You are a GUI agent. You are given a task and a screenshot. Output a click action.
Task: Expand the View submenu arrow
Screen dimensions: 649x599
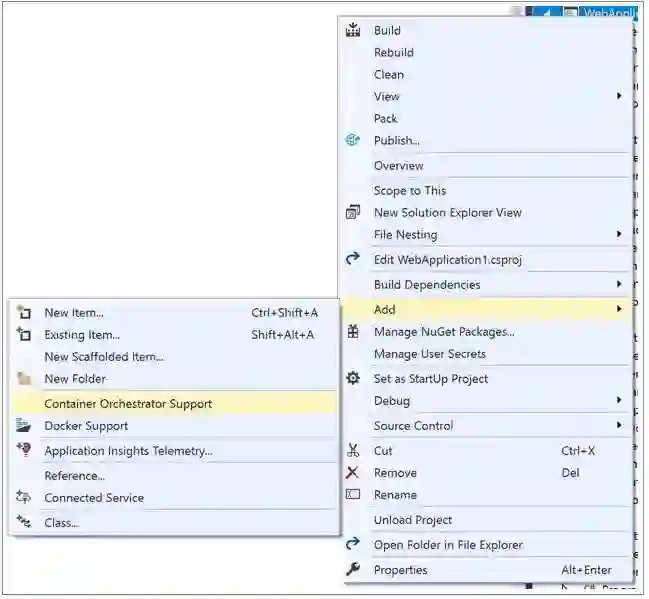coord(619,96)
